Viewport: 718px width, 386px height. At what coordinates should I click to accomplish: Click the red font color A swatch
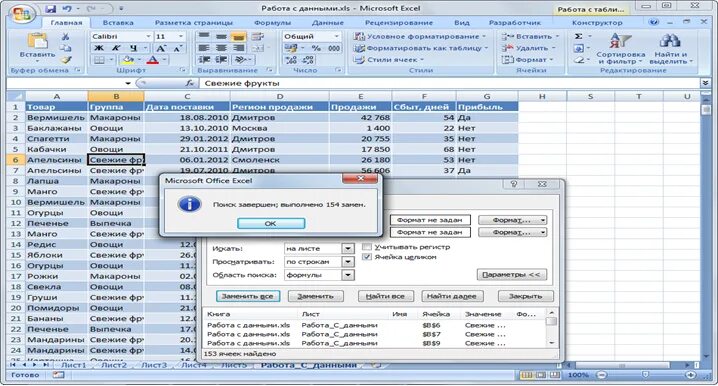click(x=153, y=60)
